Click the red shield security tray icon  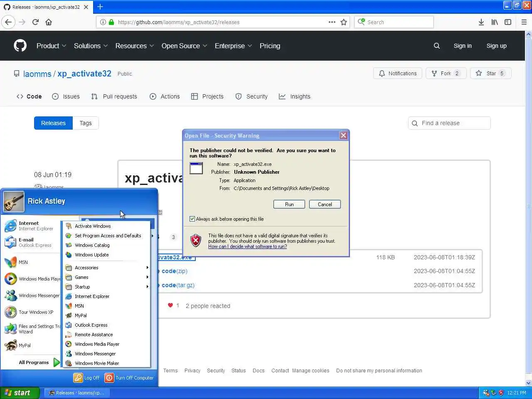pyautogui.click(x=501, y=393)
